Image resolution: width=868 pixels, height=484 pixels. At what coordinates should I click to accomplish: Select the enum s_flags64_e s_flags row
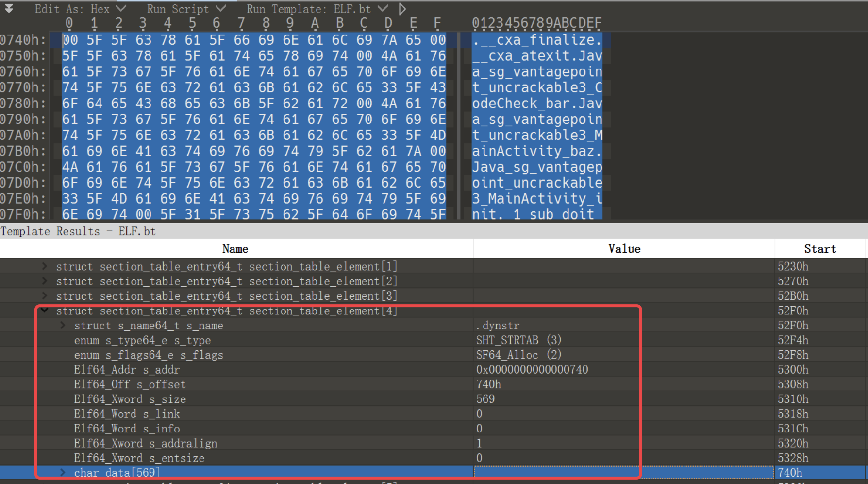pos(433,355)
